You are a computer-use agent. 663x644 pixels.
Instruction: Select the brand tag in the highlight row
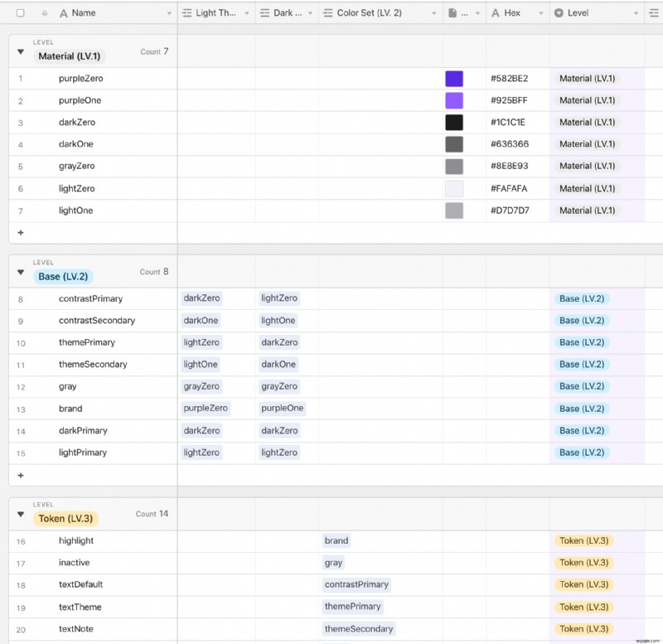(x=336, y=540)
